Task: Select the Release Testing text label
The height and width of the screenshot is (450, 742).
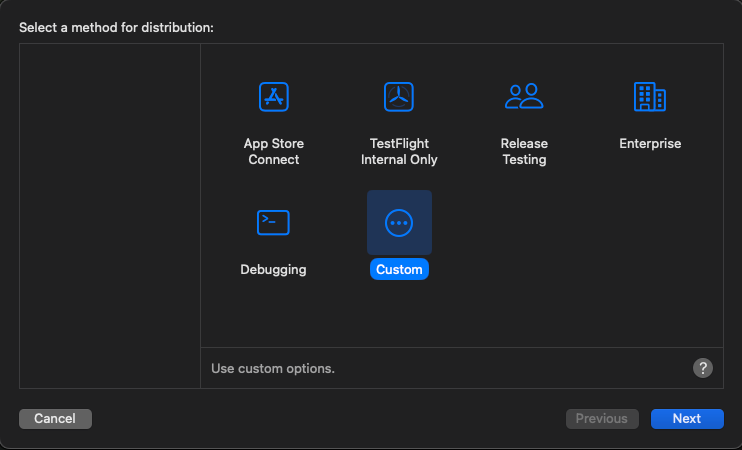Action: click(x=524, y=151)
